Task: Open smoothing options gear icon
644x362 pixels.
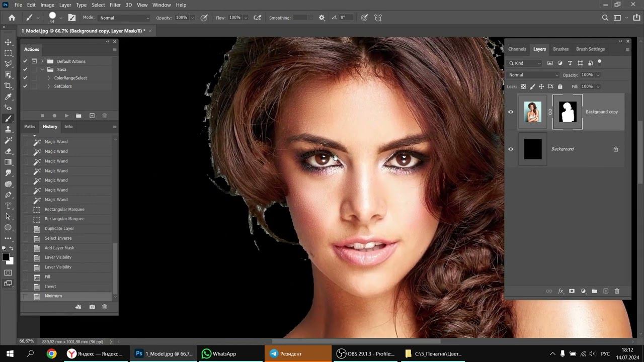Action: [322, 18]
